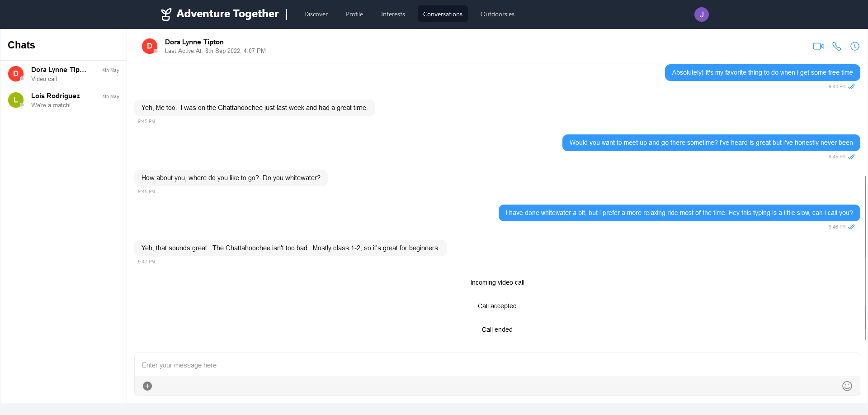Start a voice call via phone icon
This screenshot has height=415, width=868.
837,46
